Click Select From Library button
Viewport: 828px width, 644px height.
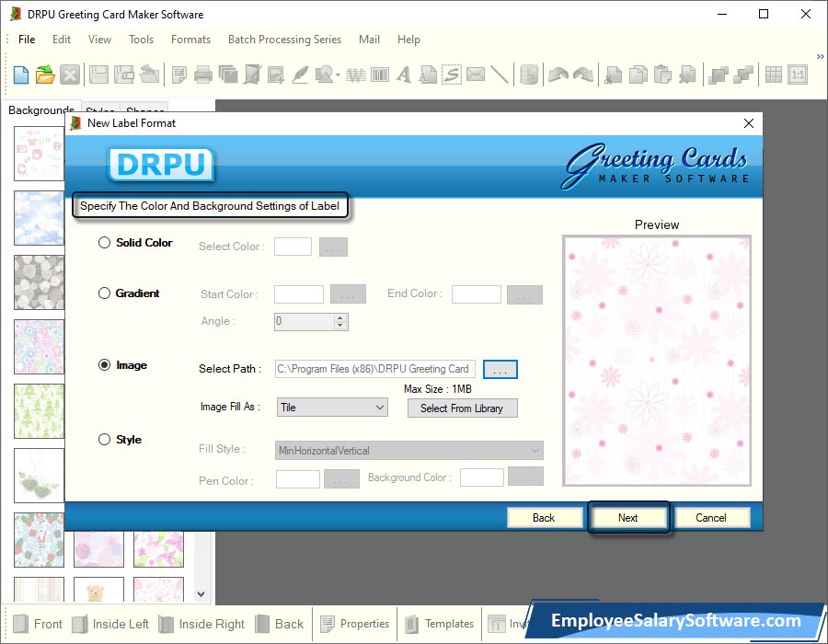(462, 408)
